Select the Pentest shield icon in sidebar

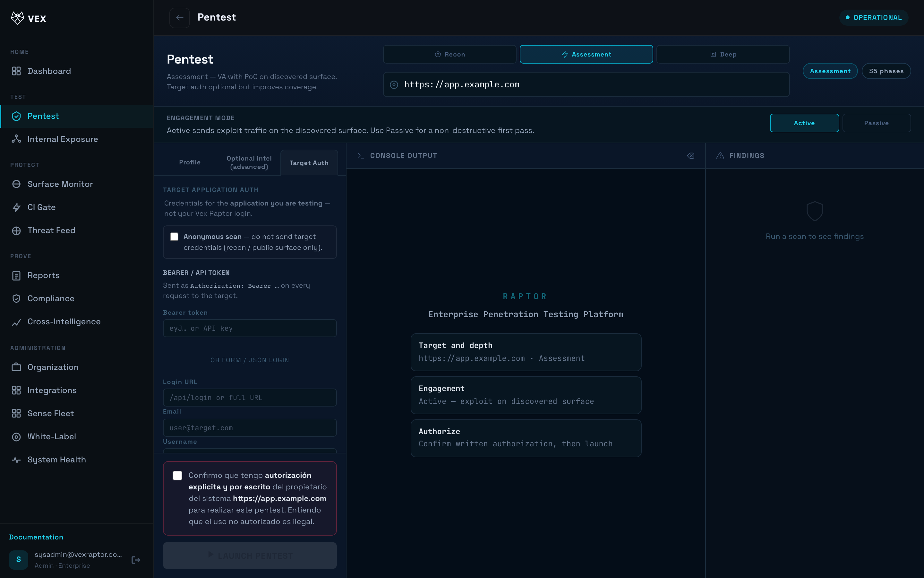click(x=16, y=116)
